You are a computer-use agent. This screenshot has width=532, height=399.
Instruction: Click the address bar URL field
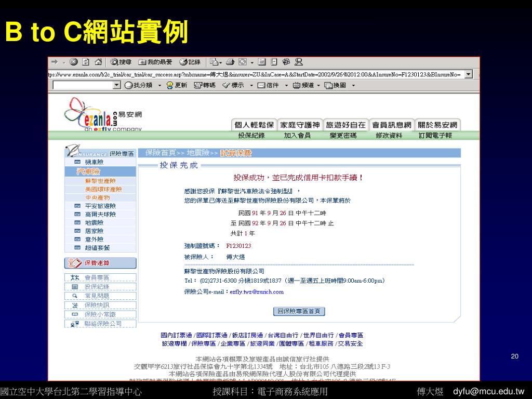click(256, 74)
